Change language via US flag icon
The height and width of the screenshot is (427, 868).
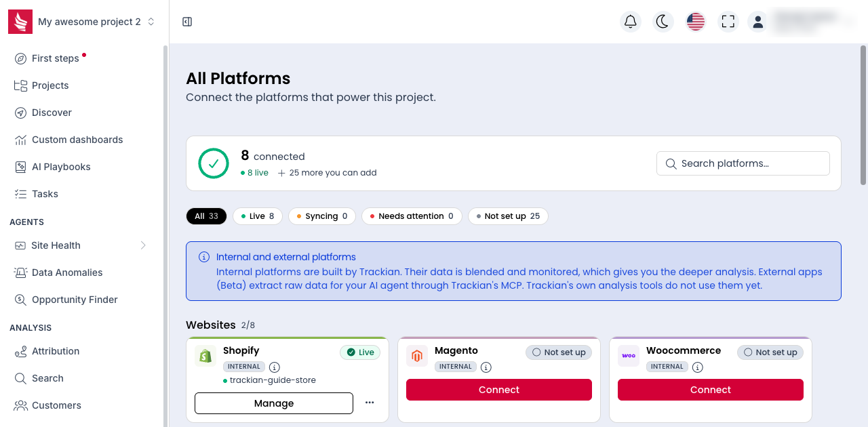696,22
